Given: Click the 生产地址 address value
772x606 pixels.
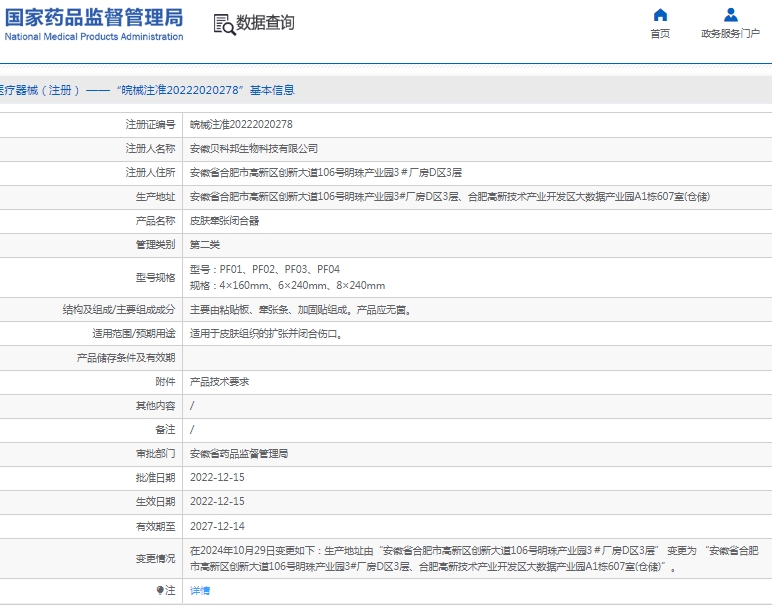Looking at the screenshot, I should tap(450, 197).
